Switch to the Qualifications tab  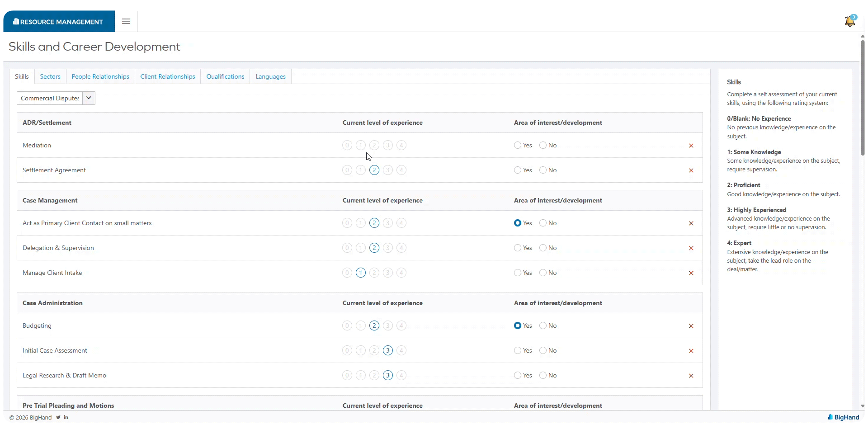[225, 76]
